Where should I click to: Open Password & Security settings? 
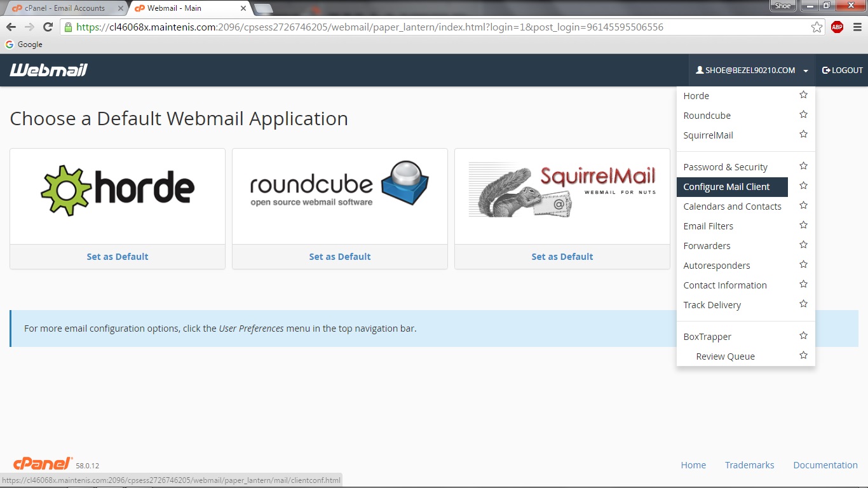[725, 167]
